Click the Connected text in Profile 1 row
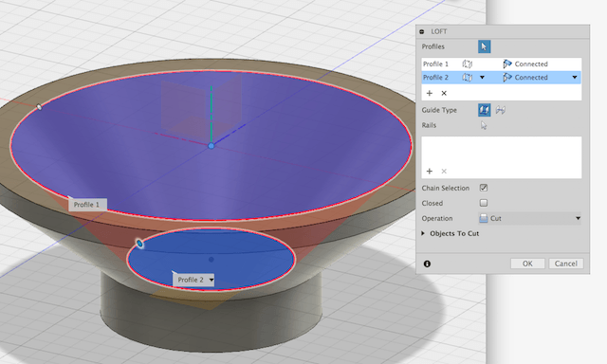Image resolution: width=607 pixels, height=364 pixels. [x=531, y=64]
